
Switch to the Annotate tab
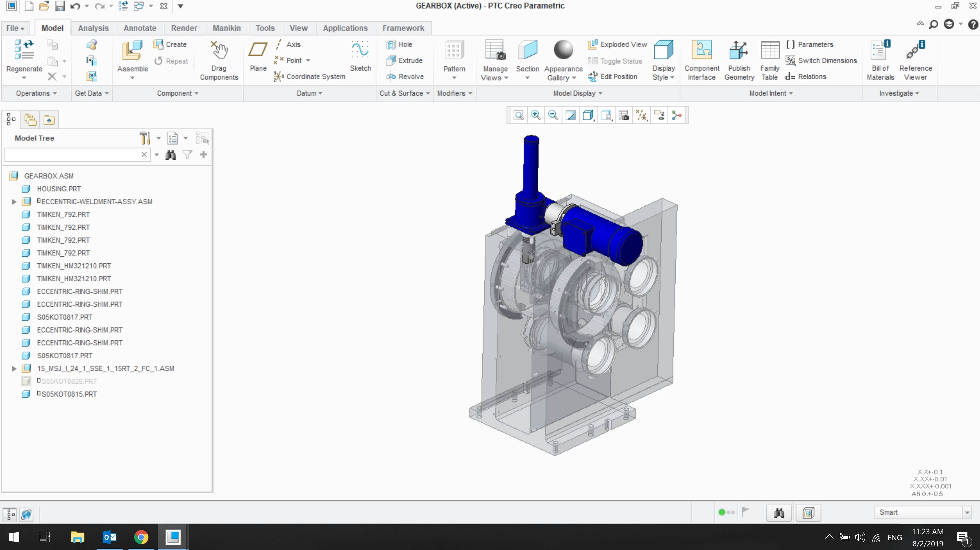pyautogui.click(x=140, y=28)
